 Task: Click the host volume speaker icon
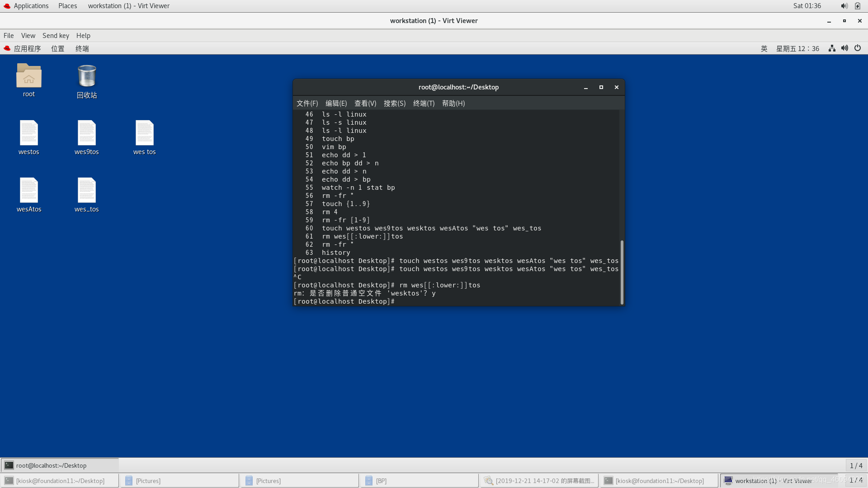pyautogui.click(x=844, y=6)
